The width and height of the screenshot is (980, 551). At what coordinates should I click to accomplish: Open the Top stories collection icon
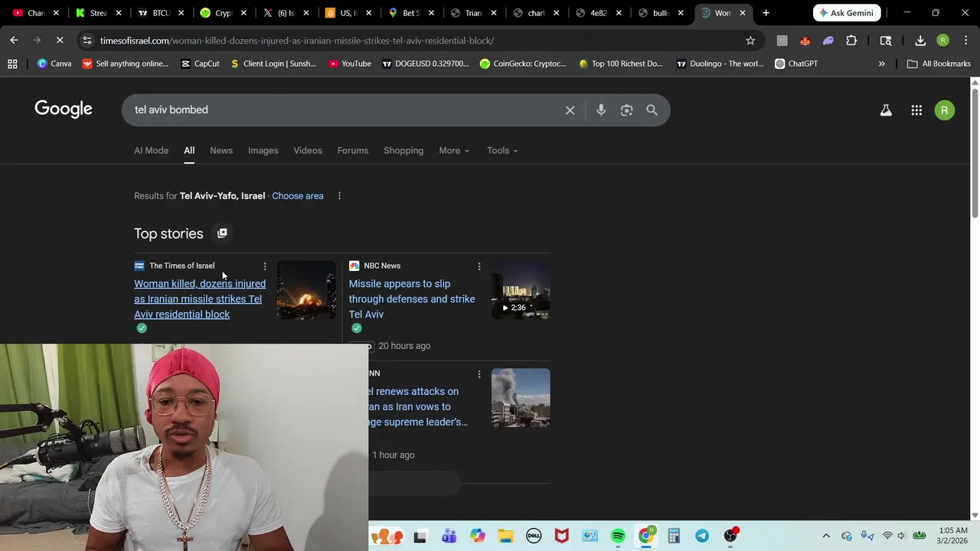tap(222, 233)
